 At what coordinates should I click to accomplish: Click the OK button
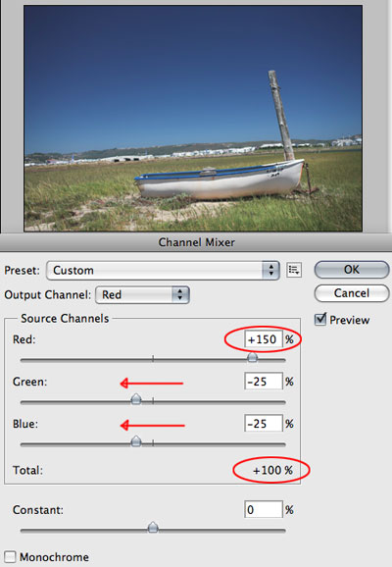pyautogui.click(x=352, y=270)
